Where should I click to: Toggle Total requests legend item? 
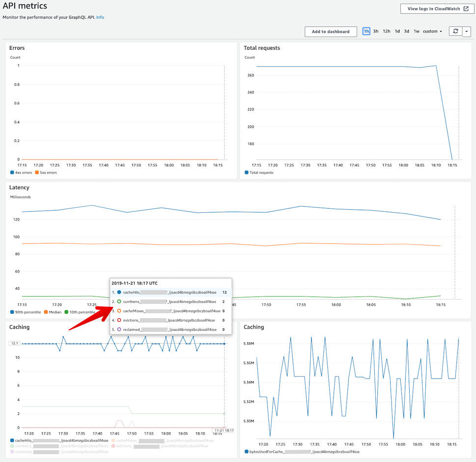point(259,172)
